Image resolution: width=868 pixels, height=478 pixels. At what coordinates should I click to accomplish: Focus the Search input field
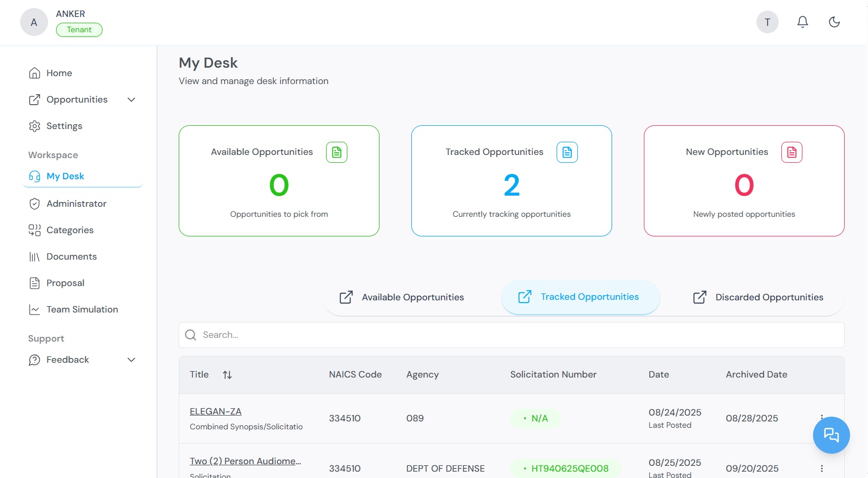pos(512,335)
